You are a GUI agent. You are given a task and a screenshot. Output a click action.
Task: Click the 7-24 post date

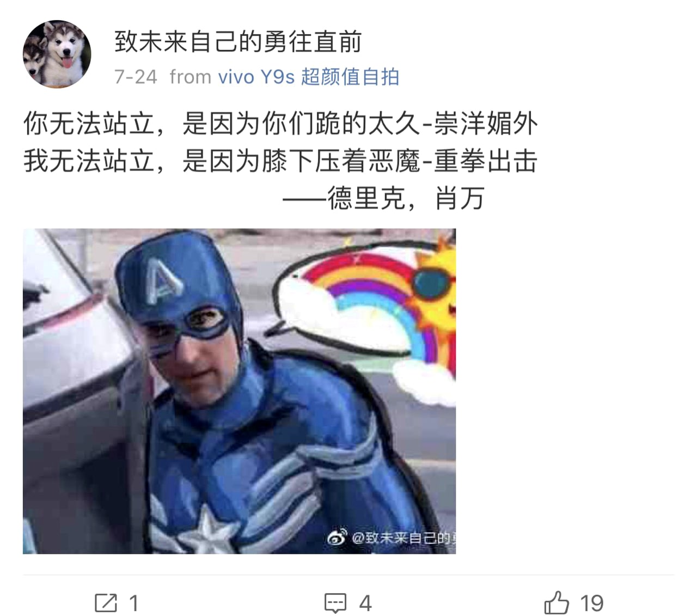[136, 77]
